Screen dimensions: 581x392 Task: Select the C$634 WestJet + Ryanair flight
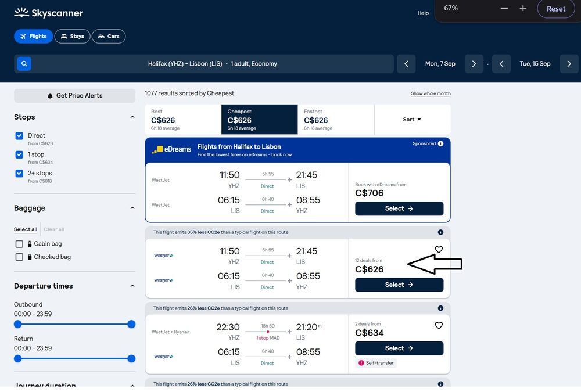pyautogui.click(x=399, y=348)
